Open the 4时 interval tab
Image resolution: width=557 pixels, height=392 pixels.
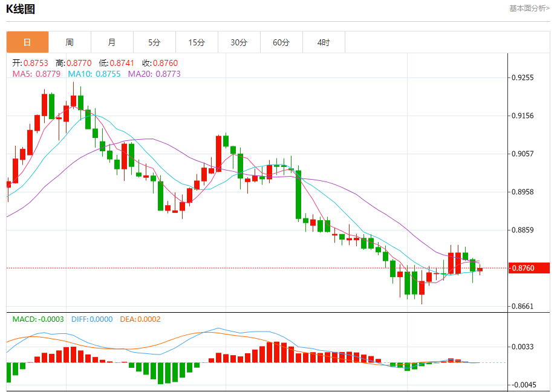(x=324, y=42)
